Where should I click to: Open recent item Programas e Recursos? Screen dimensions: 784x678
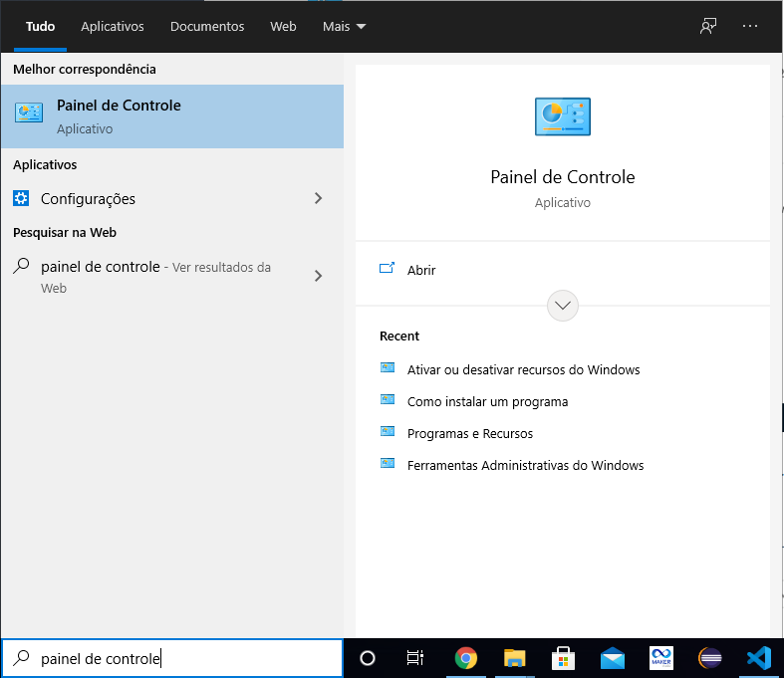pyautogui.click(x=469, y=433)
